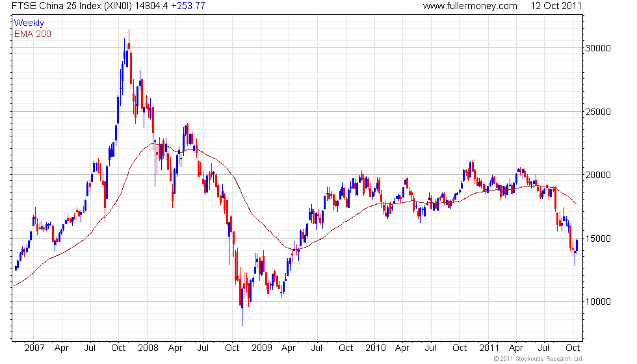Click the Apr label of year 2008
The image size is (637, 364).
tap(175, 348)
